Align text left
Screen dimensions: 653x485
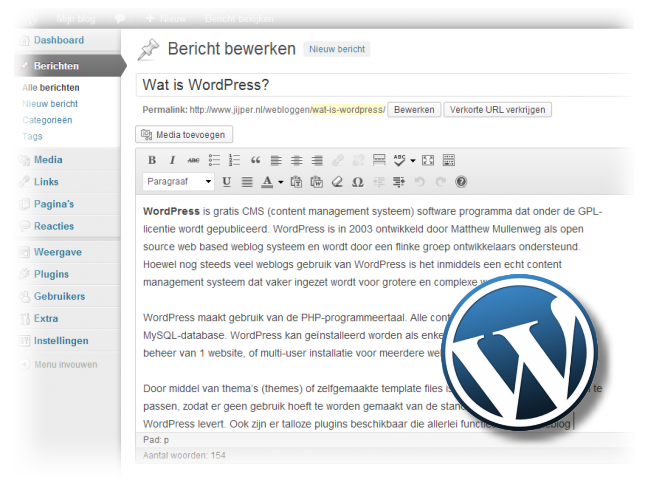point(276,160)
